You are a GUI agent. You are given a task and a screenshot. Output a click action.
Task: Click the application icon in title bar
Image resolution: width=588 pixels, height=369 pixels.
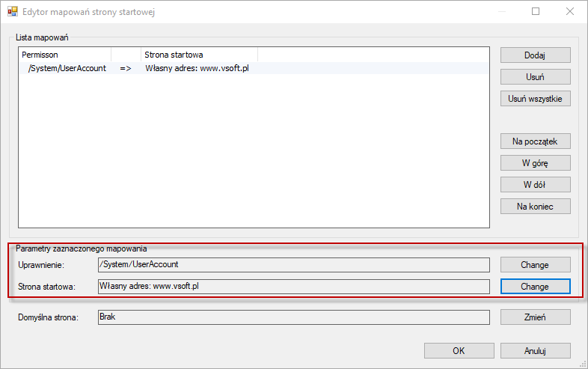point(13,12)
